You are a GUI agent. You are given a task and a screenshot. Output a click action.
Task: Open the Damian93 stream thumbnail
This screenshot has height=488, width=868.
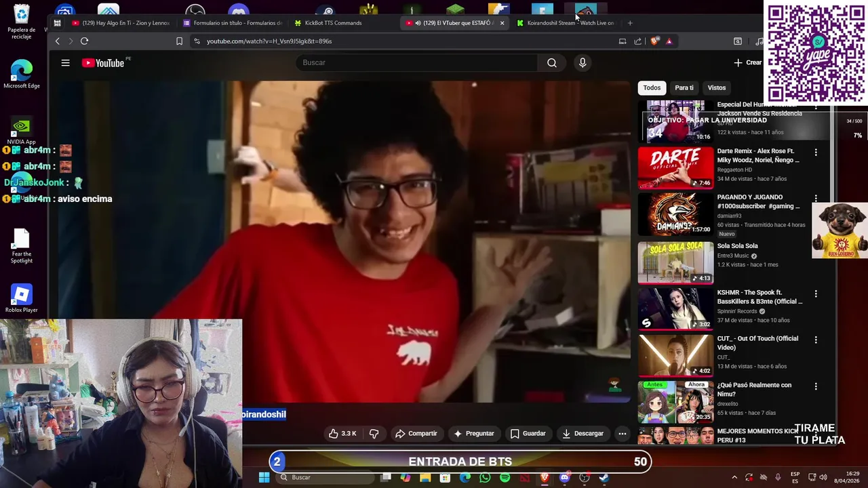coord(675,213)
